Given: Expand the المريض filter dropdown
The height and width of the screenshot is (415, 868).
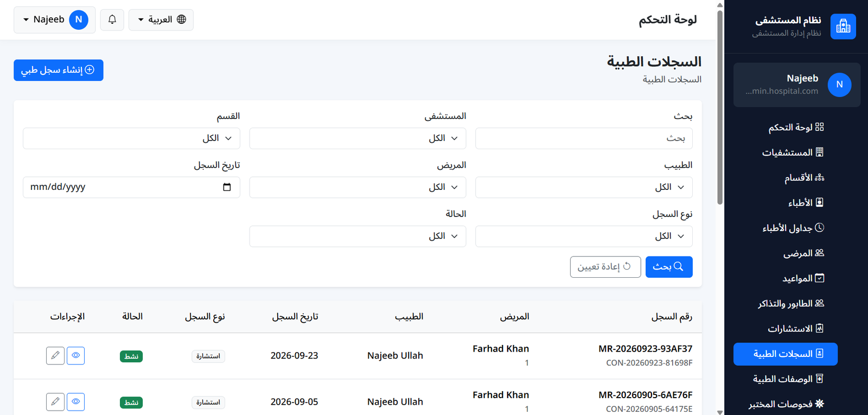Looking at the screenshot, I should click(x=358, y=187).
